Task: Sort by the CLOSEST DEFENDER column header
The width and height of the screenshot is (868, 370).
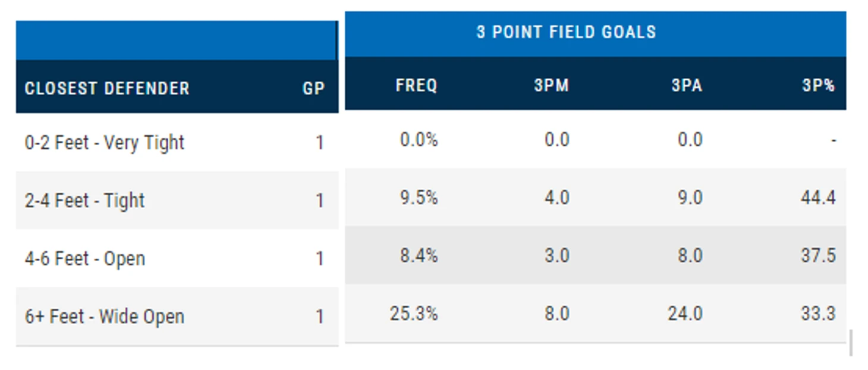Action: pos(107,89)
